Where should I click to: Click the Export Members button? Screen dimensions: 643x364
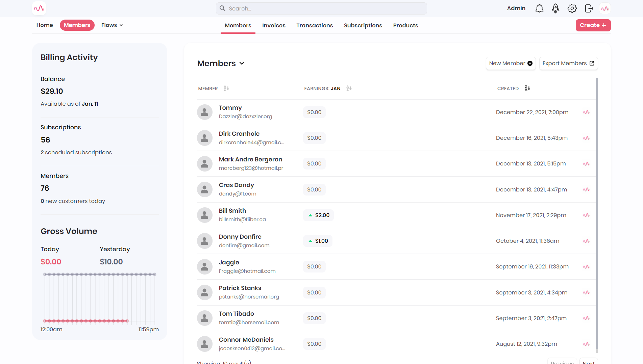coord(568,63)
